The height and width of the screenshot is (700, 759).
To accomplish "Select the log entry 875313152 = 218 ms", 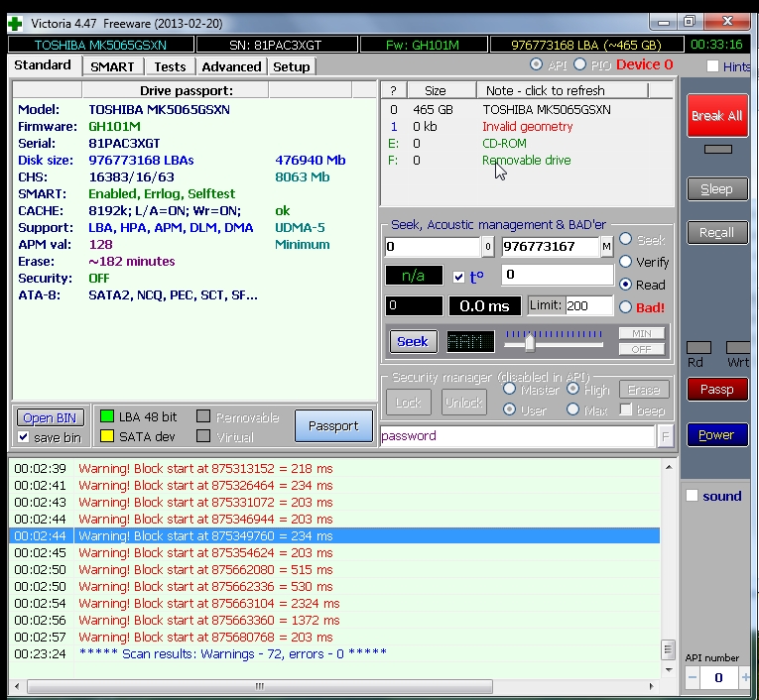I will tap(334, 468).
